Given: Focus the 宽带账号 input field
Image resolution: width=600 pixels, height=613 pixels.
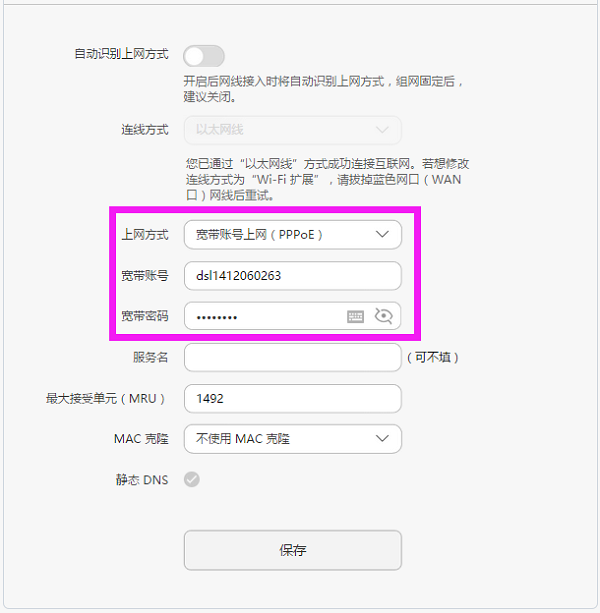Looking at the screenshot, I should pyautogui.click(x=292, y=276).
